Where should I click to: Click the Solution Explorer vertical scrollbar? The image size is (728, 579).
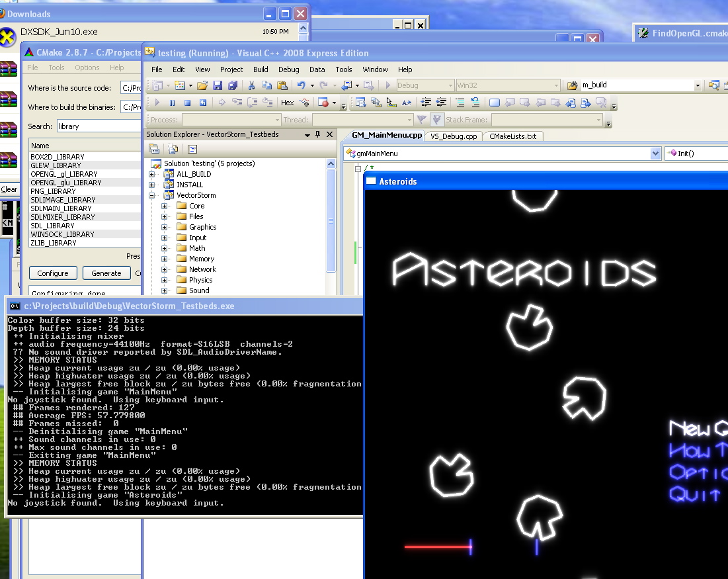(331, 221)
